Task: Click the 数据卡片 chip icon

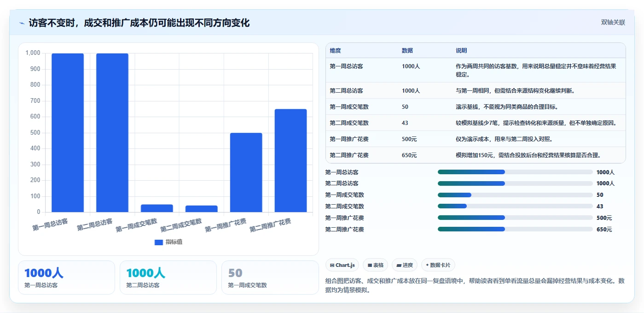Action: 427,266
